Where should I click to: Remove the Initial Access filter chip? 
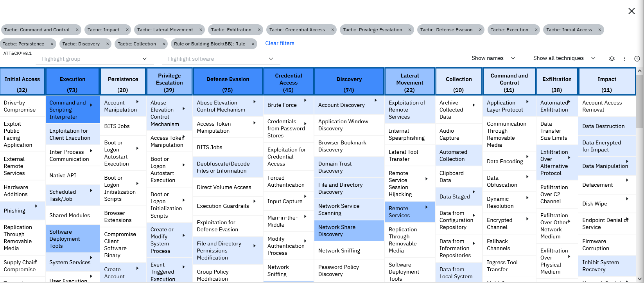(x=600, y=30)
